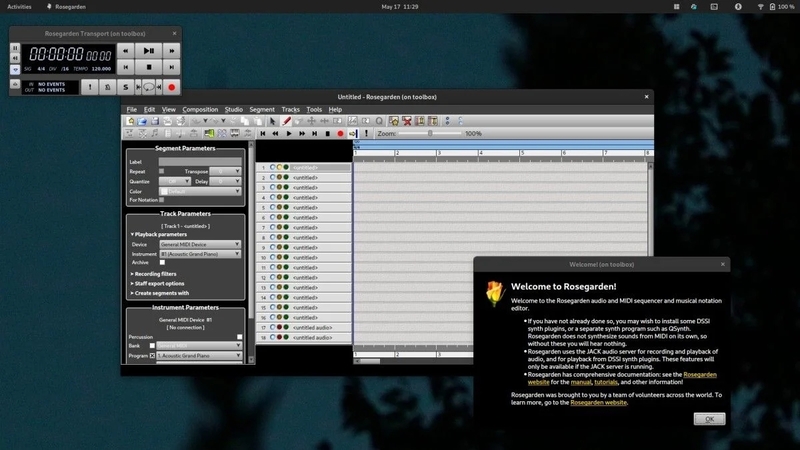Open the Segment menu
This screenshot has height=450, width=800.
click(262, 109)
